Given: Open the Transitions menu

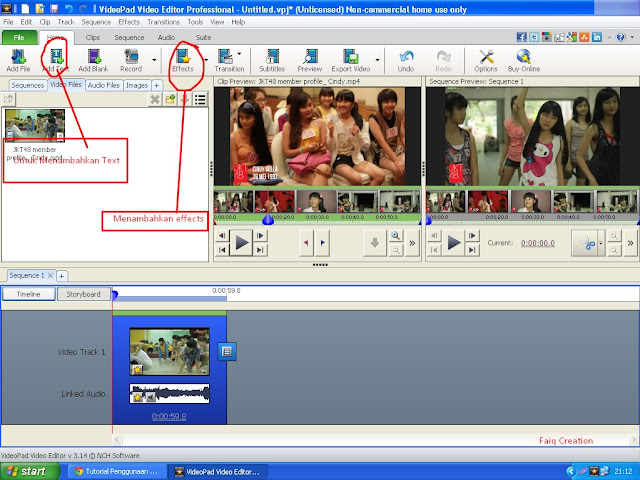Looking at the screenshot, I should click(163, 22).
